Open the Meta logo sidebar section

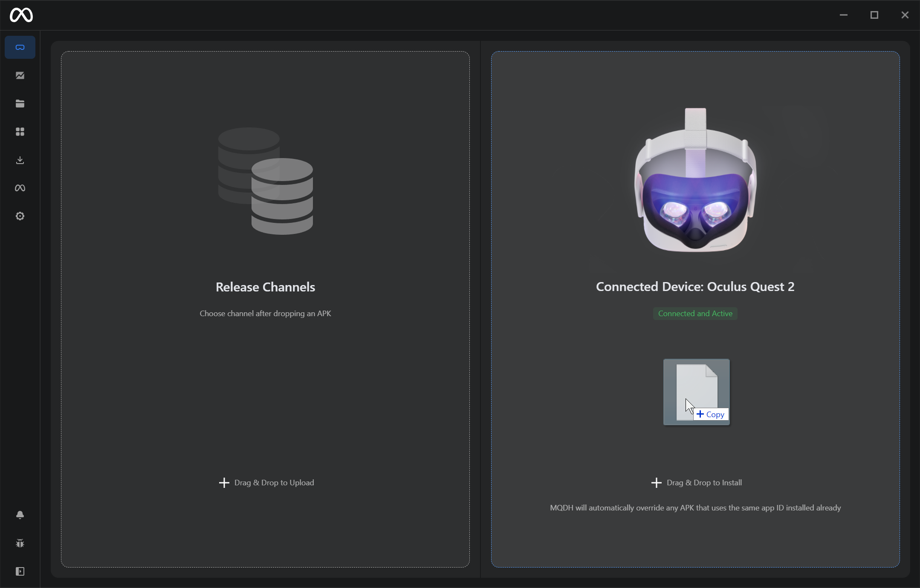tap(20, 188)
